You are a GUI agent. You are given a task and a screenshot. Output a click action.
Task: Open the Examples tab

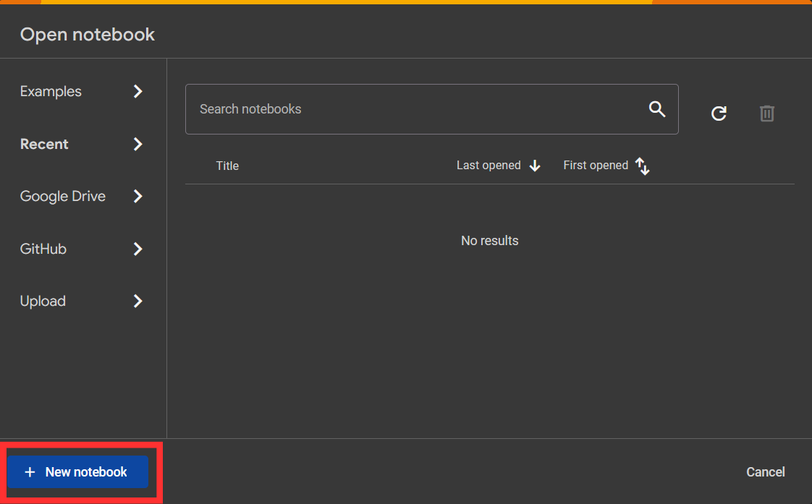tap(51, 92)
